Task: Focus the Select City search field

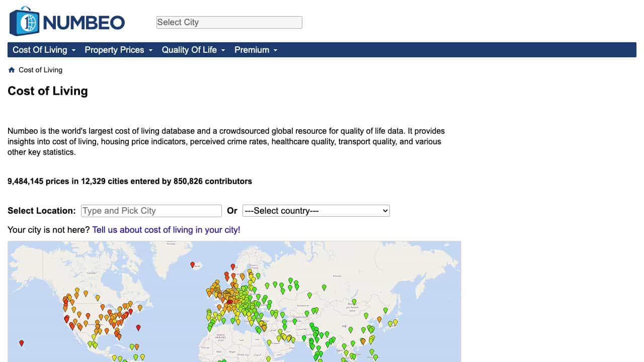Action: click(x=229, y=22)
